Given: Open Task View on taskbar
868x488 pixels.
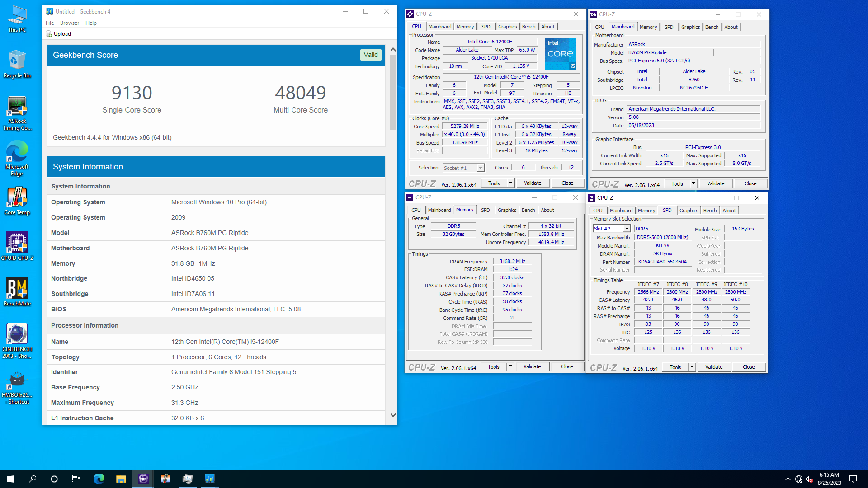Looking at the screenshot, I should click(x=76, y=479).
